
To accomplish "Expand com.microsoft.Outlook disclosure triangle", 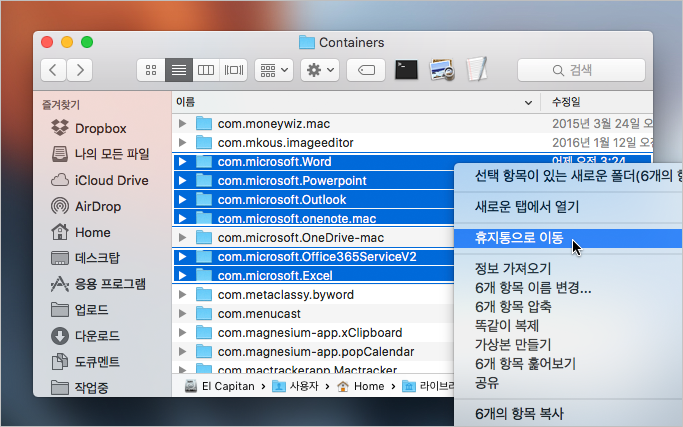I will click(183, 200).
